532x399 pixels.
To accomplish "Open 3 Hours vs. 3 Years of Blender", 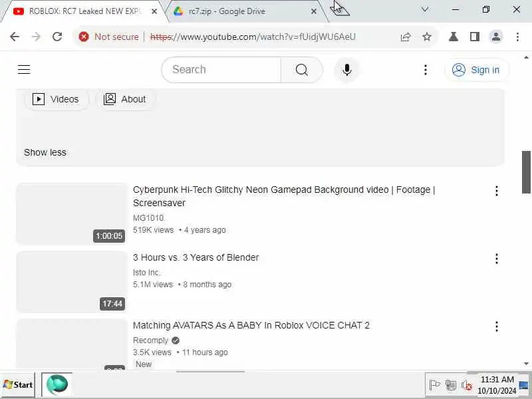I will 196,257.
